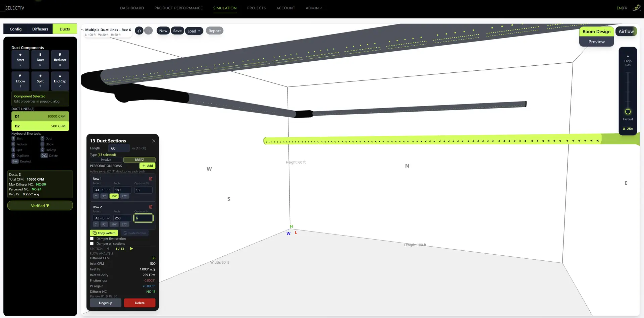This screenshot has height=318, width=644.
Task: Add an Elbow duct component
Action: (20, 81)
